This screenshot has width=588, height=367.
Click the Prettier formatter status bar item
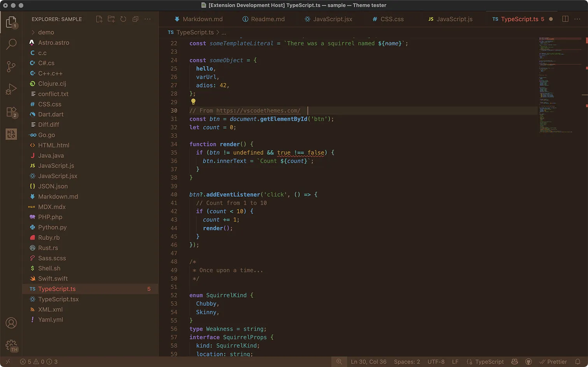553,362
